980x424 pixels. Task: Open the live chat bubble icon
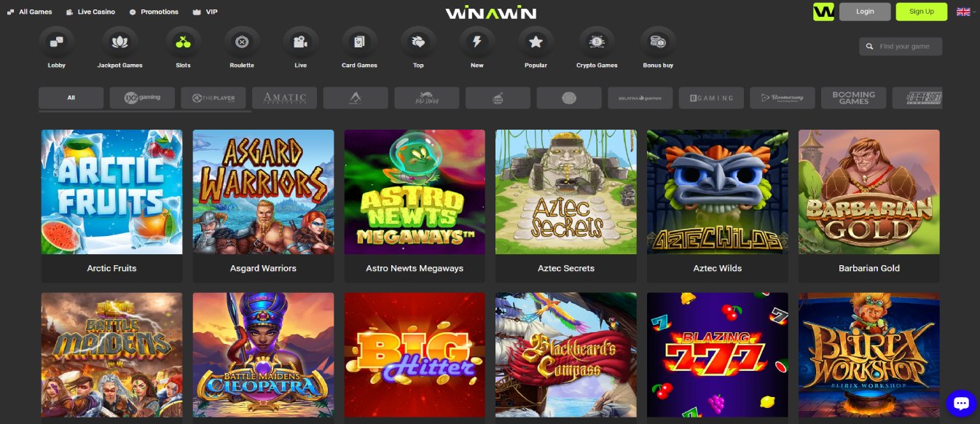pyautogui.click(x=960, y=404)
